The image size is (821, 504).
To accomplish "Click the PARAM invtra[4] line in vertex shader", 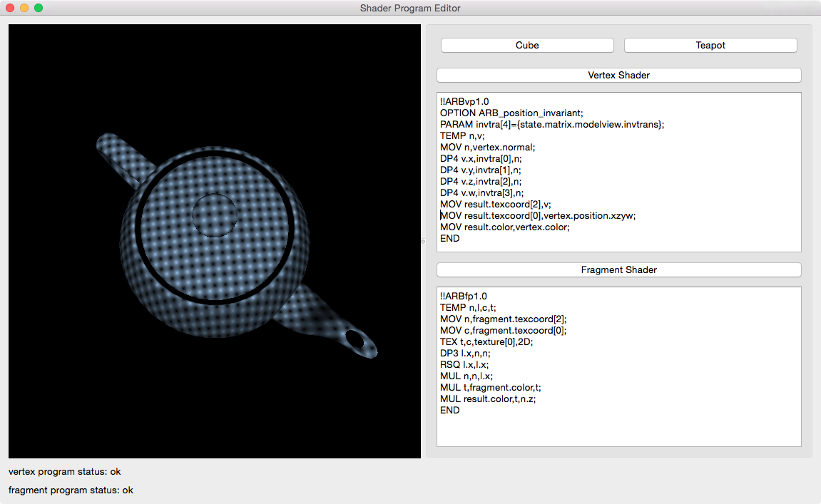I will pyautogui.click(x=552, y=125).
